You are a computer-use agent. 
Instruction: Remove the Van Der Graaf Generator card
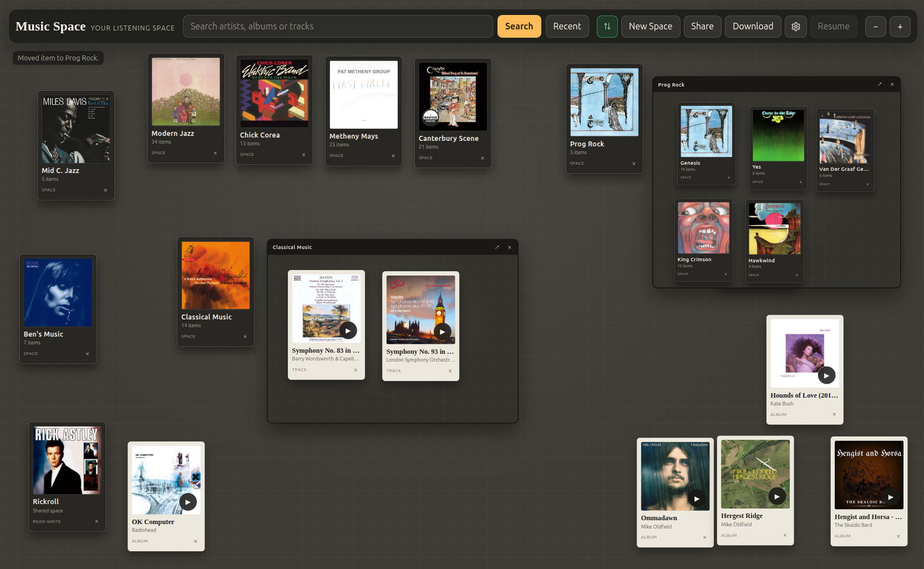click(867, 184)
